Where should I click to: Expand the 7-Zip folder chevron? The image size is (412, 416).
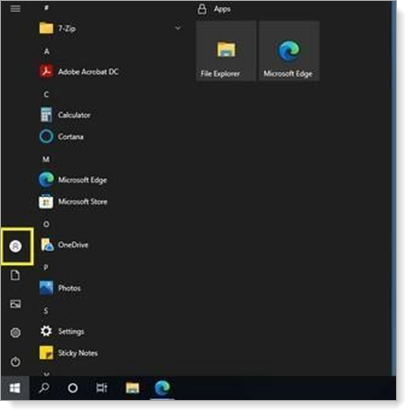click(178, 28)
